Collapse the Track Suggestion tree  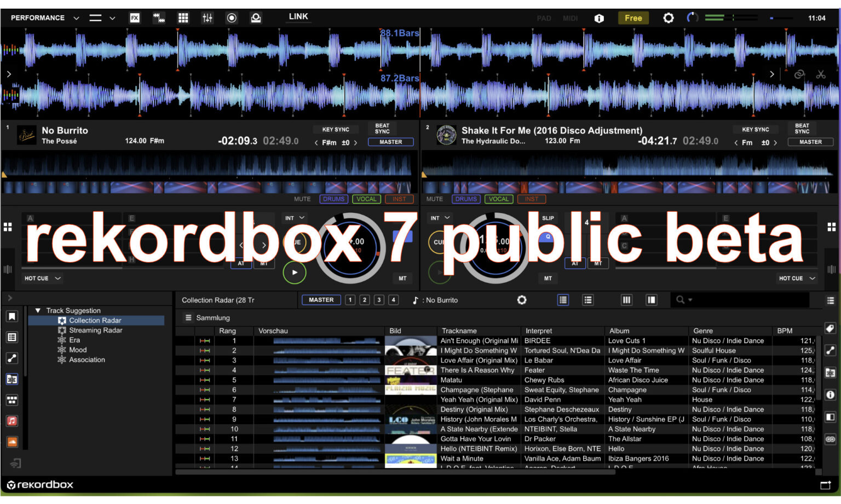point(38,310)
